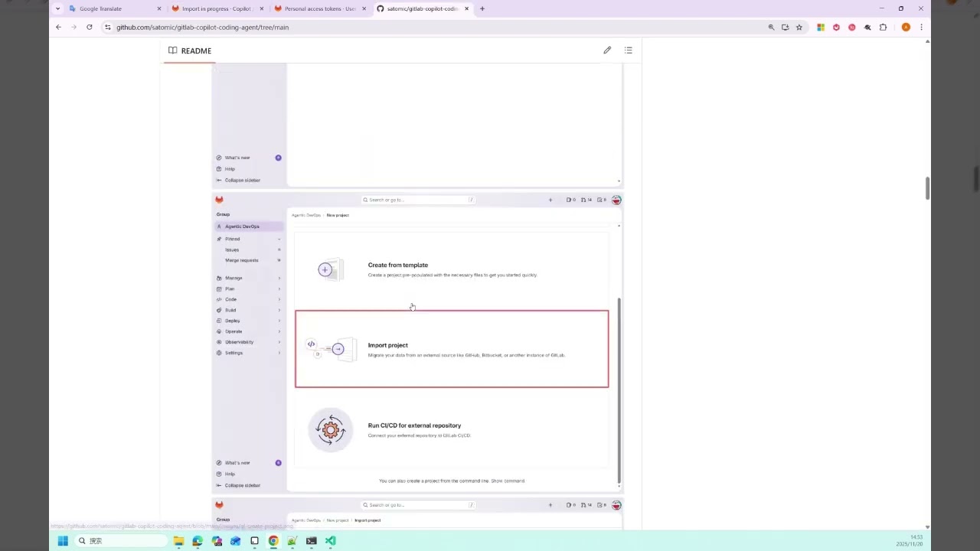Expand the Plan section chevron
The width and height of the screenshot is (980, 551).
pos(279,289)
